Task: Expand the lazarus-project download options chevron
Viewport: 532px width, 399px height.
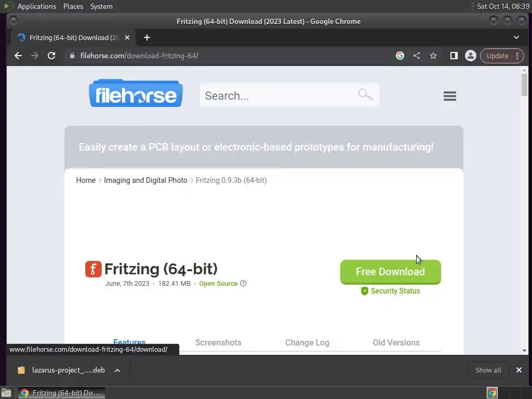Action: (117, 370)
